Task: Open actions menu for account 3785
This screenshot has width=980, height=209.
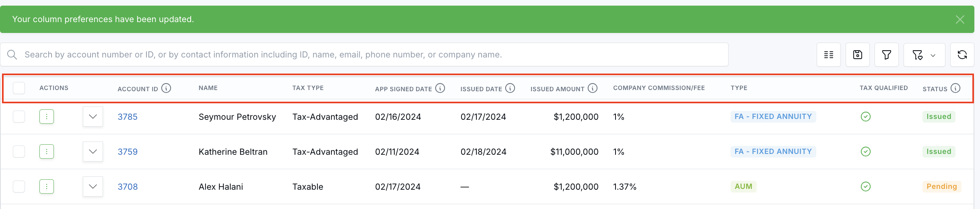Action: click(x=47, y=117)
